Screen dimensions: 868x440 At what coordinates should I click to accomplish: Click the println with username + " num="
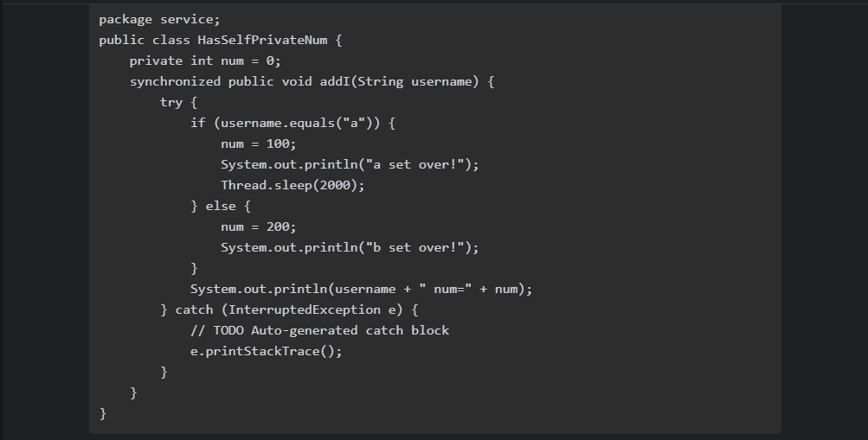[361, 289]
